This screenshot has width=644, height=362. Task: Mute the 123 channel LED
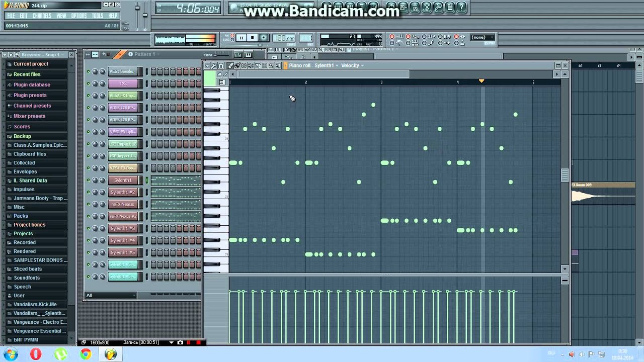click(x=88, y=83)
